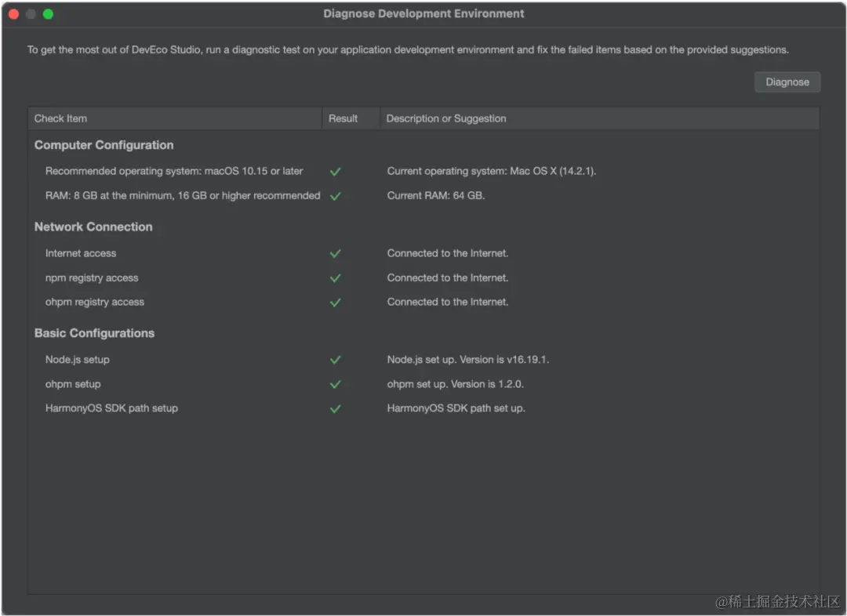847x616 pixels.
Task: Click the HarmonyOS SDK path checkmark
Action: (x=336, y=408)
